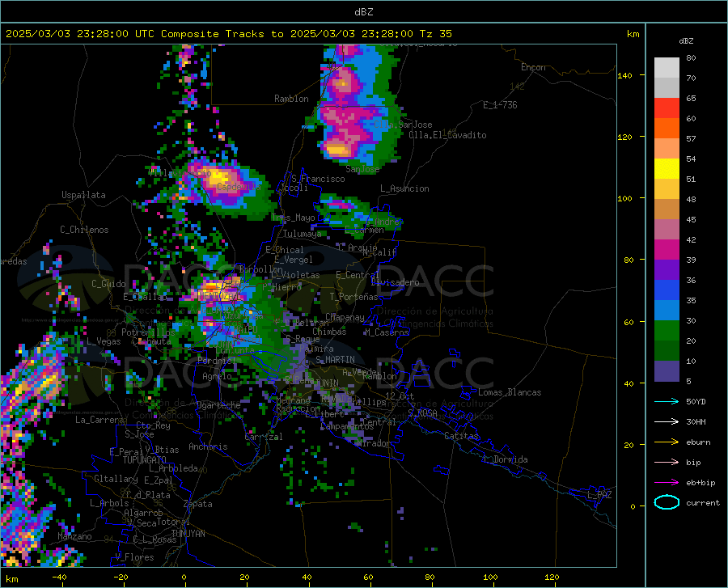728x588 pixels.
Task: Click the cyan 'current' ellipse legend icon
Action: [667, 502]
